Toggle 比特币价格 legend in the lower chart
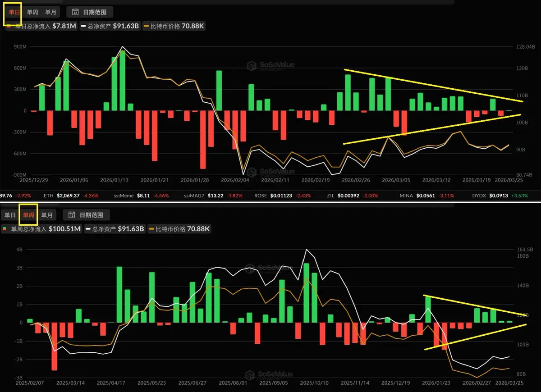 tap(179, 229)
